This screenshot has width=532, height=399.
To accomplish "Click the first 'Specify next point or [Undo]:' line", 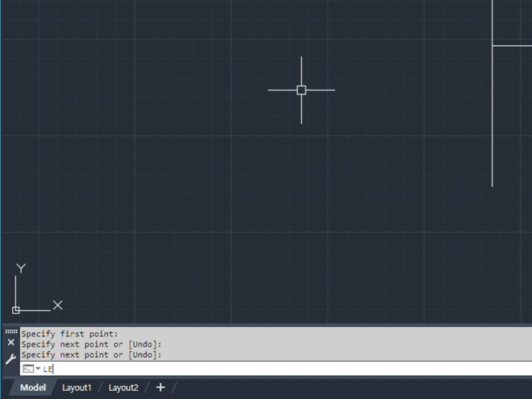I will (91, 344).
